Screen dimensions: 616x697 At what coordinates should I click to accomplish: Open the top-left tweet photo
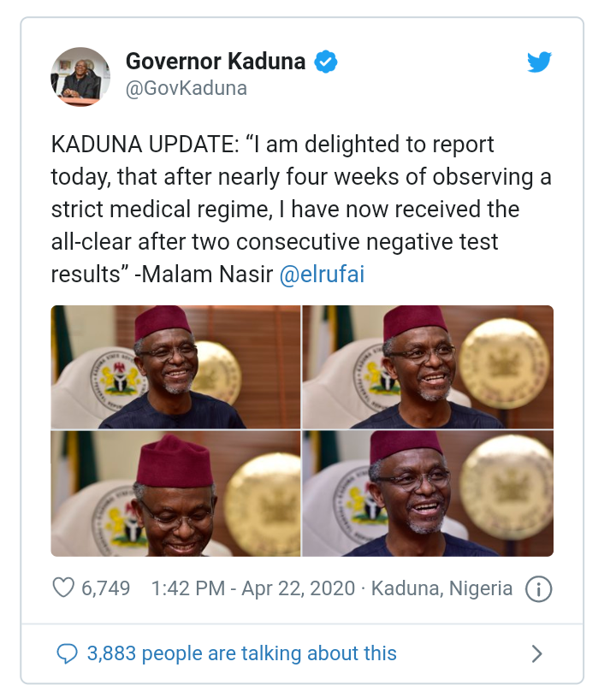175,367
